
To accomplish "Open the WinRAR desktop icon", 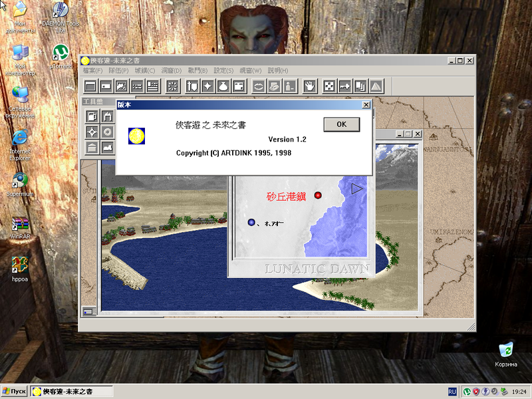I will point(20,228).
